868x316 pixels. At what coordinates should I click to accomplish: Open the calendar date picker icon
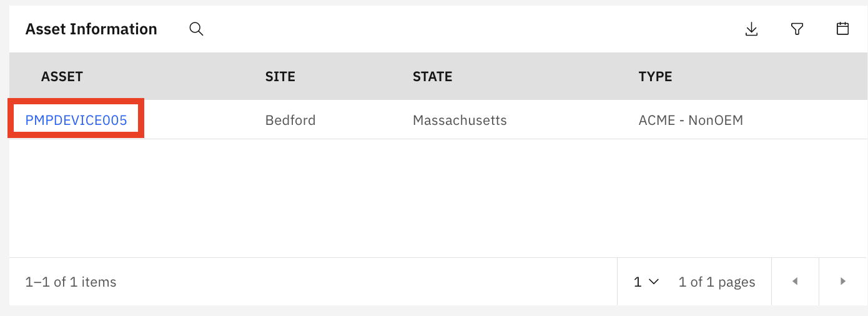[x=842, y=29]
